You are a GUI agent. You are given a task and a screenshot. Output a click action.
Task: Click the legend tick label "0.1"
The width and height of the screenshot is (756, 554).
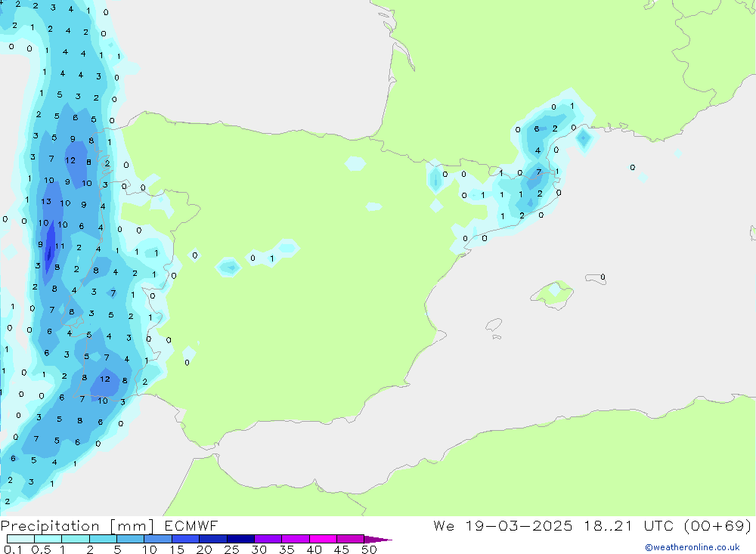pos(13,549)
